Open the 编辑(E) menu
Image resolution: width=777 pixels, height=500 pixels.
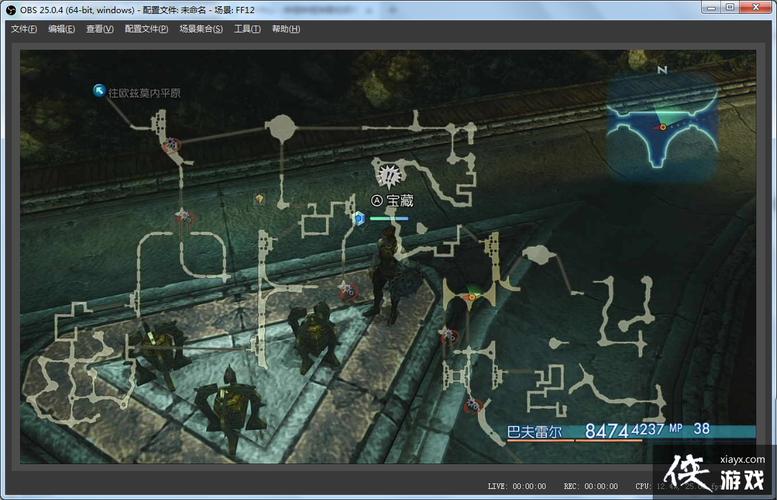coord(61,29)
